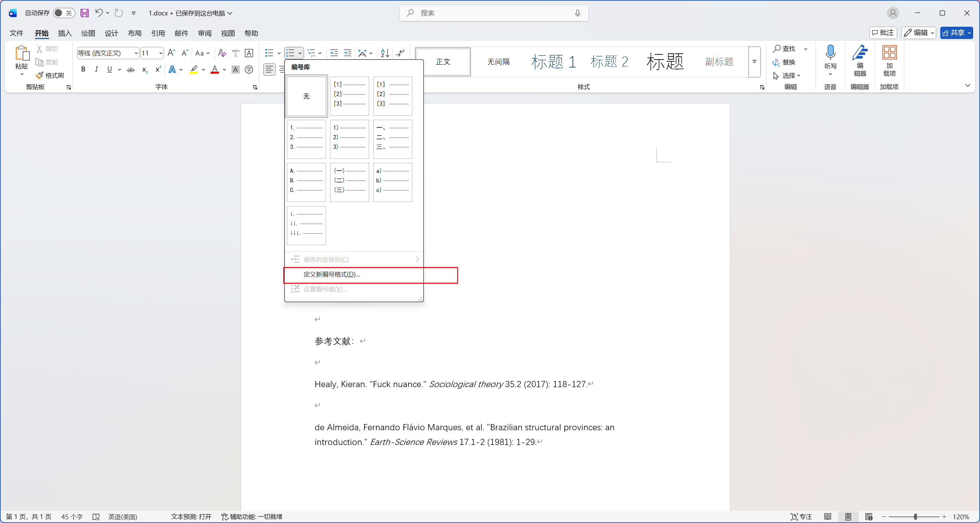Click the Format Painter brush icon
980x523 pixels.
point(40,75)
